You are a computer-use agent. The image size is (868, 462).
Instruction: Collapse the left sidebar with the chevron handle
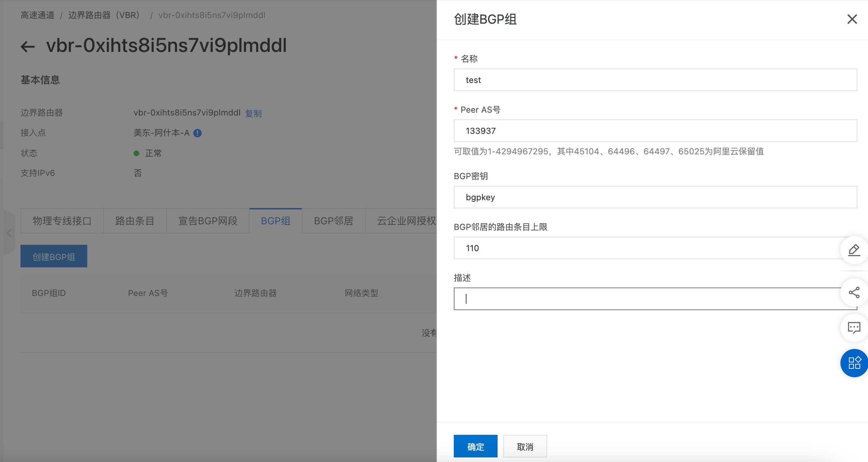[9, 233]
